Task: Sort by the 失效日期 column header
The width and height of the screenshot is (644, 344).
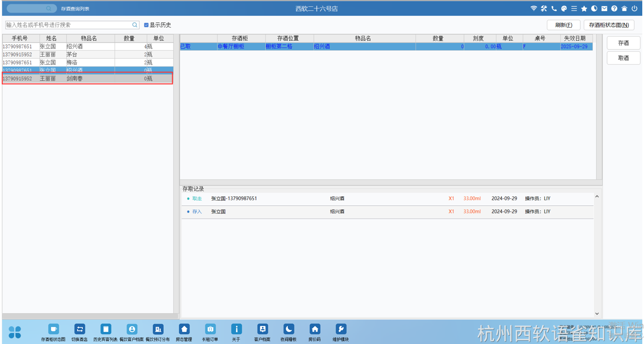Action: coord(575,38)
